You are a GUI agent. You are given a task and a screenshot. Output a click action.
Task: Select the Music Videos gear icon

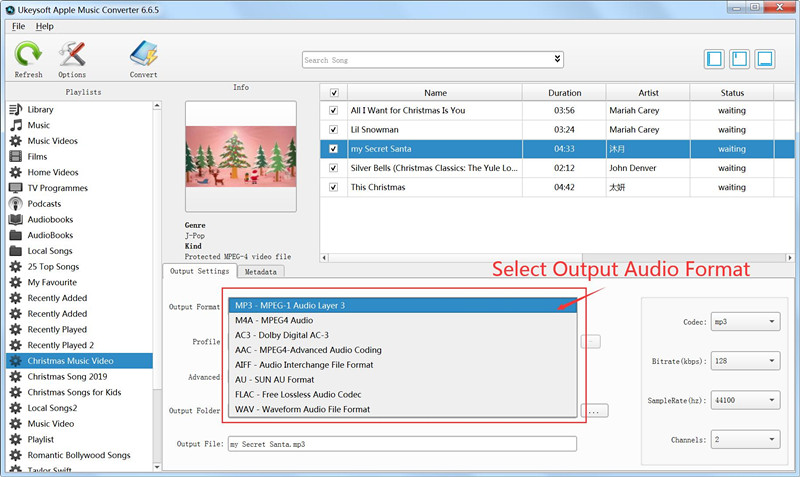point(16,141)
